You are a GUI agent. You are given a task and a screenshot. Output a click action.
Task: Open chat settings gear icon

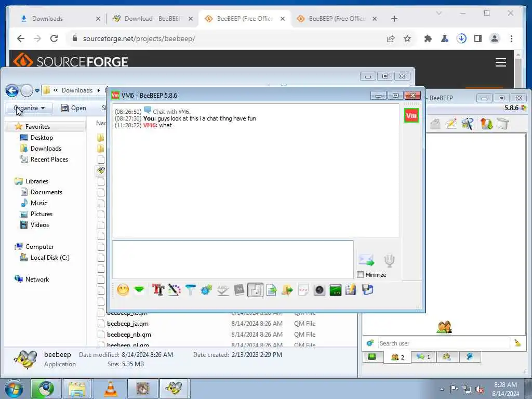click(206, 290)
